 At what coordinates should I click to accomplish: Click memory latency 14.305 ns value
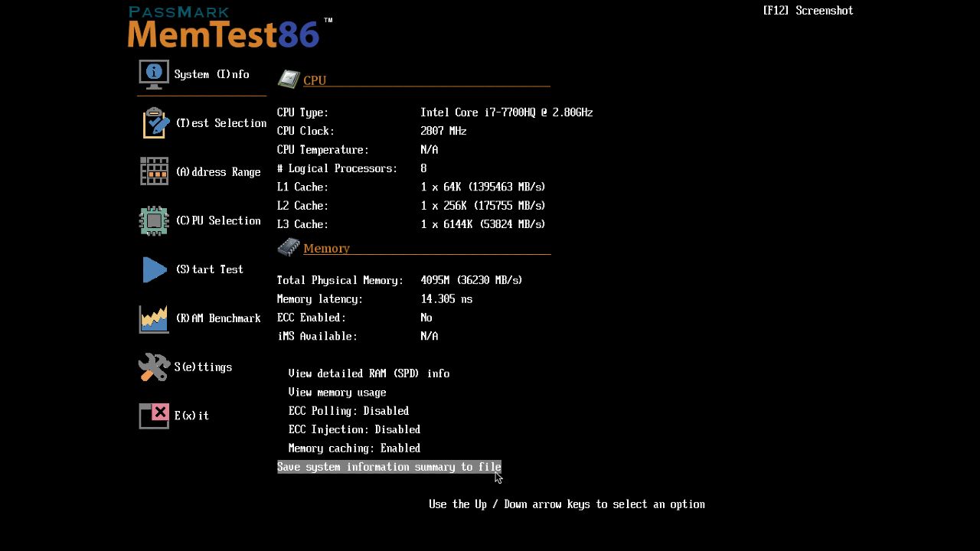[446, 299]
